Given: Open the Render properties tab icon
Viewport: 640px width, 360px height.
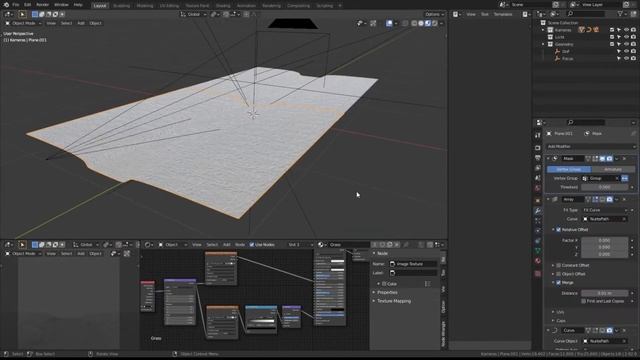Looking at the screenshot, I should coord(538,148).
